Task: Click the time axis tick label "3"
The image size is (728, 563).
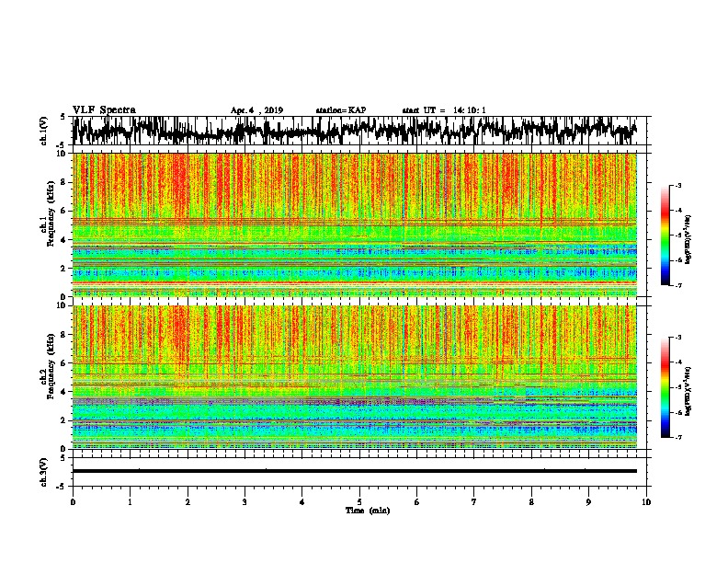Action: [245, 502]
